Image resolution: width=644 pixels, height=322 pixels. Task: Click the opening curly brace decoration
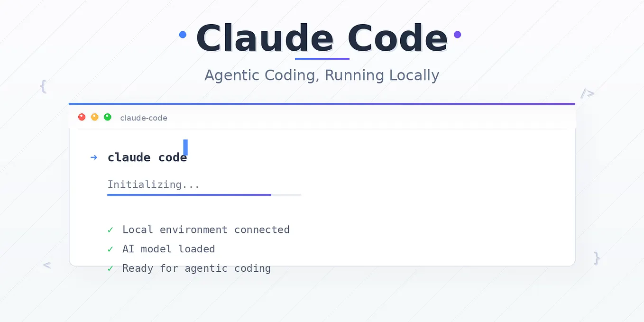tap(43, 86)
